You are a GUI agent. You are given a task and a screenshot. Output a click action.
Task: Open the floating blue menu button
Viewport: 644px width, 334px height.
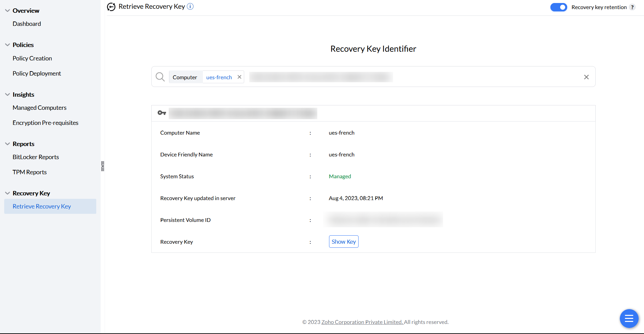point(629,318)
